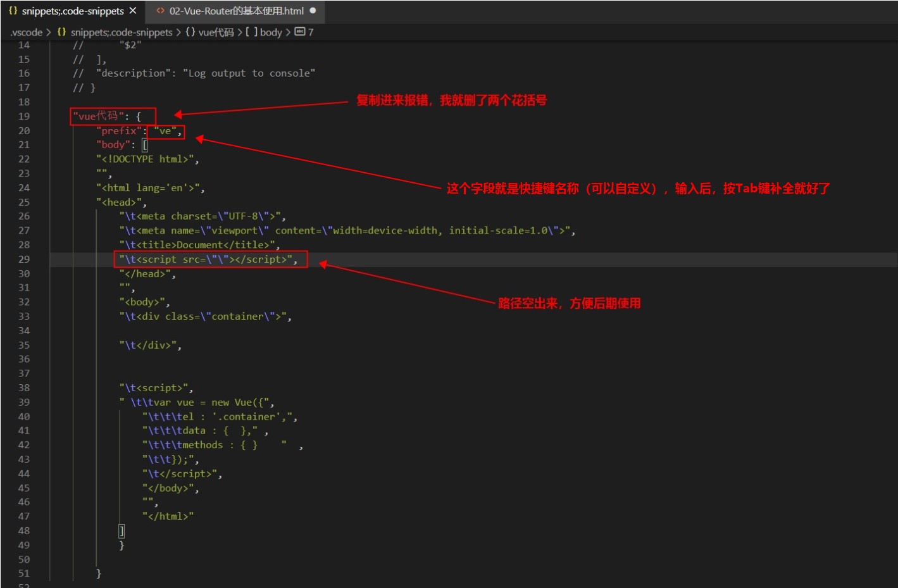Click the "</head>" string
The width and height of the screenshot is (898, 588).
point(145,274)
